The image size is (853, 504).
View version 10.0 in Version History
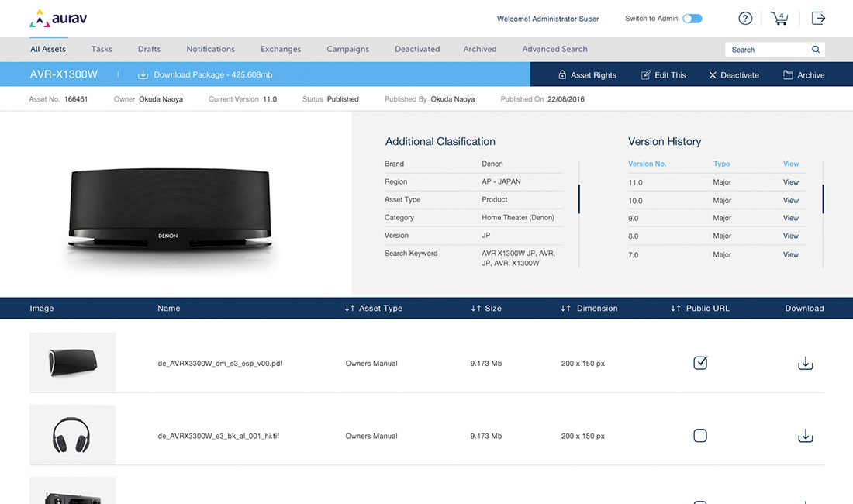(x=790, y=200)
